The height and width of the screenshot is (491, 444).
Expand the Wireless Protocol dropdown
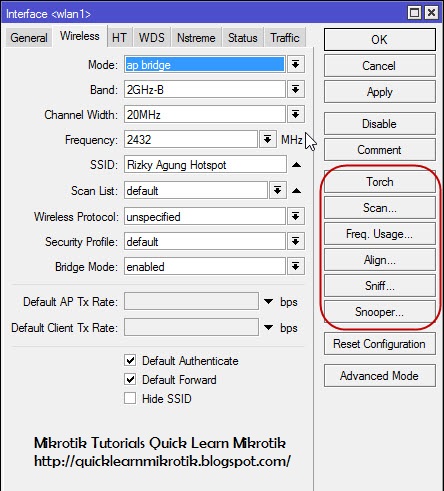coord(295,216)
